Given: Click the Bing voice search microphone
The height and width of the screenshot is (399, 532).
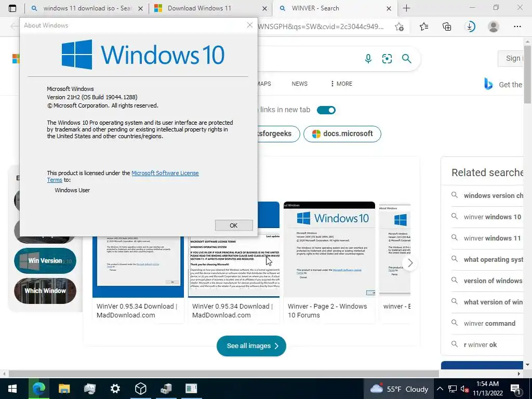Looking at the screenshot, I should pyautogui.click(x=368, y=59).
